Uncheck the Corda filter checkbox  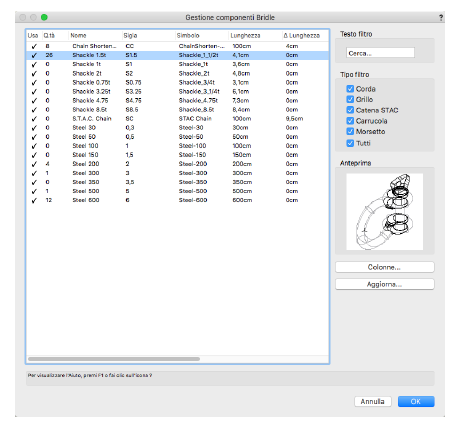(350, 89)
